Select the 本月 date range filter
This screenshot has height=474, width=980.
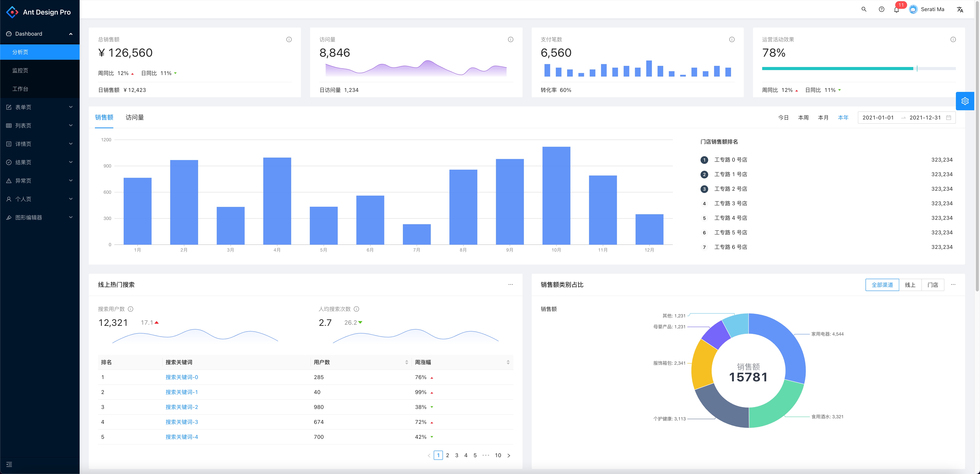click(823, 118)
